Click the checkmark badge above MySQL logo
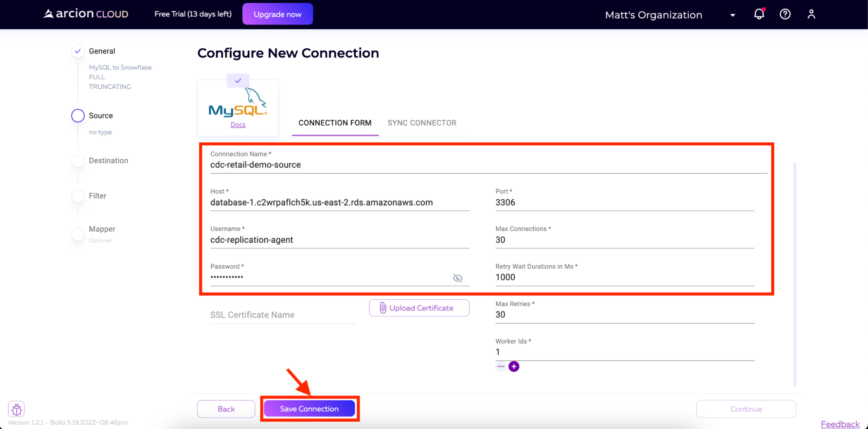The height and width of the screenshot is (429, 868). pos(238,80)
